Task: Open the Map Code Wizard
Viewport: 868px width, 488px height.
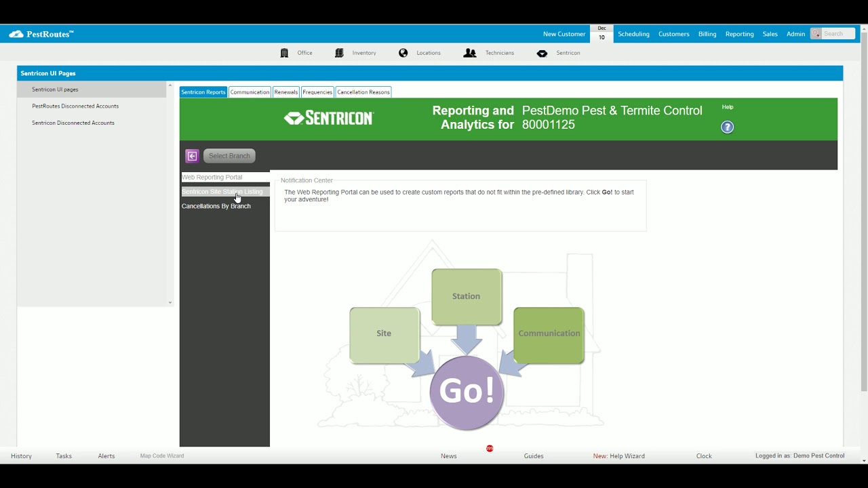Action: coord(162,456)
